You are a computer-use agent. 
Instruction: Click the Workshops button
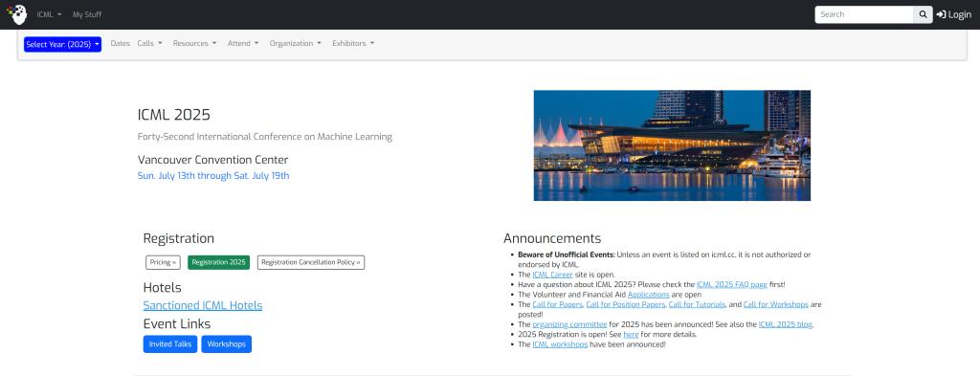click(226, 344)
